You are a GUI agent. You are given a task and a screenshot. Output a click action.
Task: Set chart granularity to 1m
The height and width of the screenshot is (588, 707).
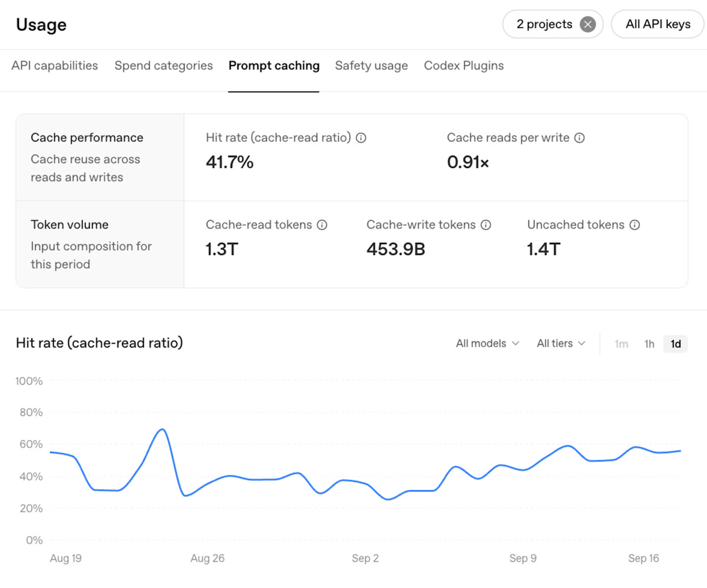click(x=622, y=343)
